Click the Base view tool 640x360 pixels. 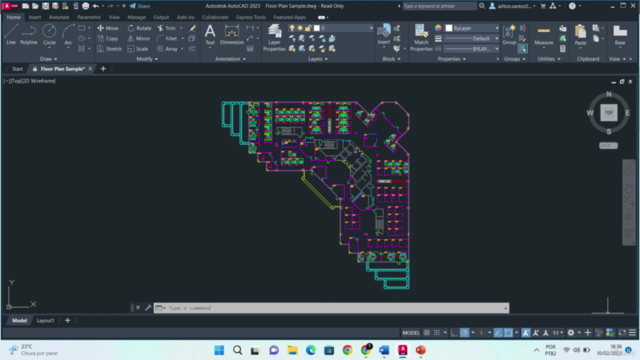pyautogui.click(x=620, y=35)
